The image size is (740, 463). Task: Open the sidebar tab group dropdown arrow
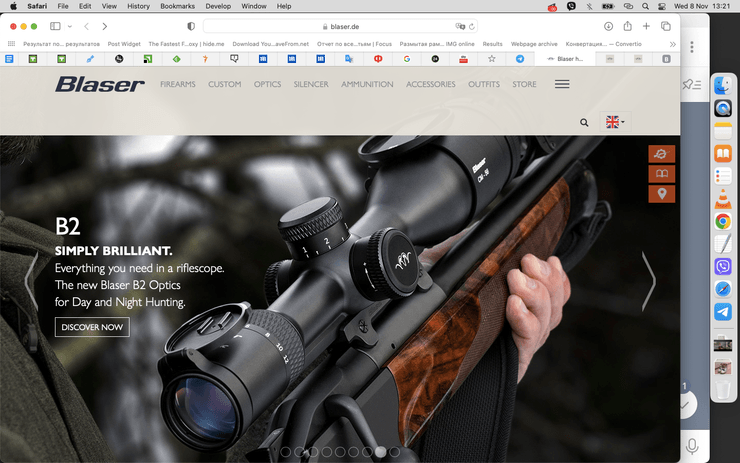tap(70, 26)
